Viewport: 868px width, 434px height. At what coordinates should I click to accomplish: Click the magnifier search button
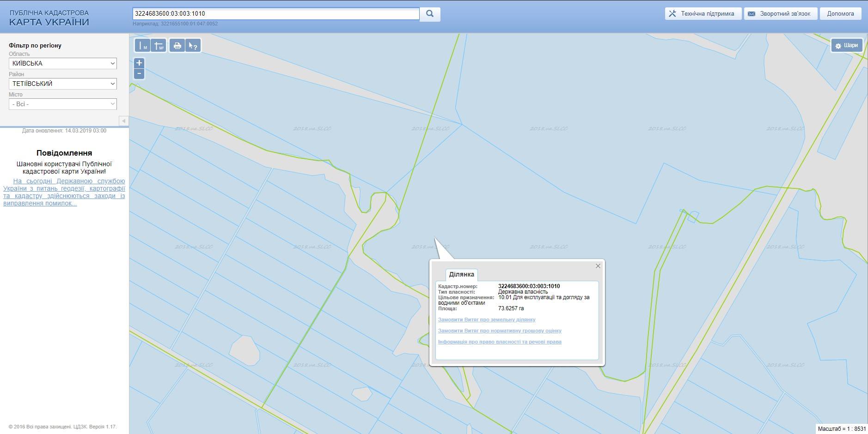430,14
